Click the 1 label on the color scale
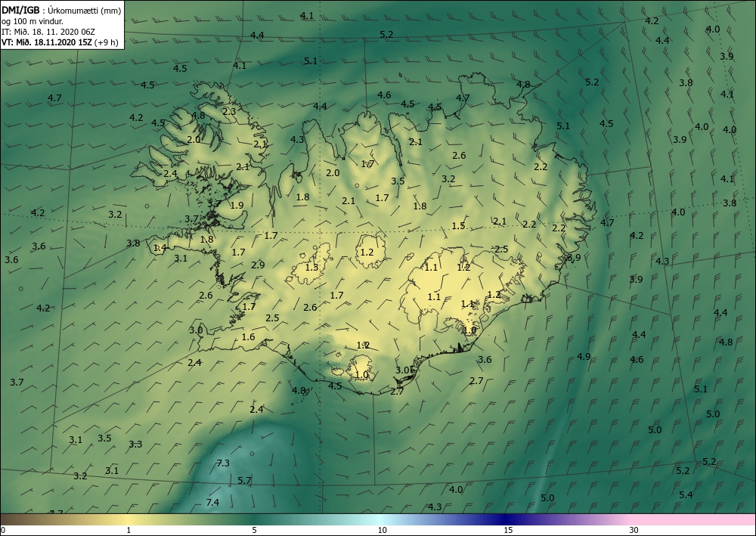756x536 pixels. pos(129,530)
